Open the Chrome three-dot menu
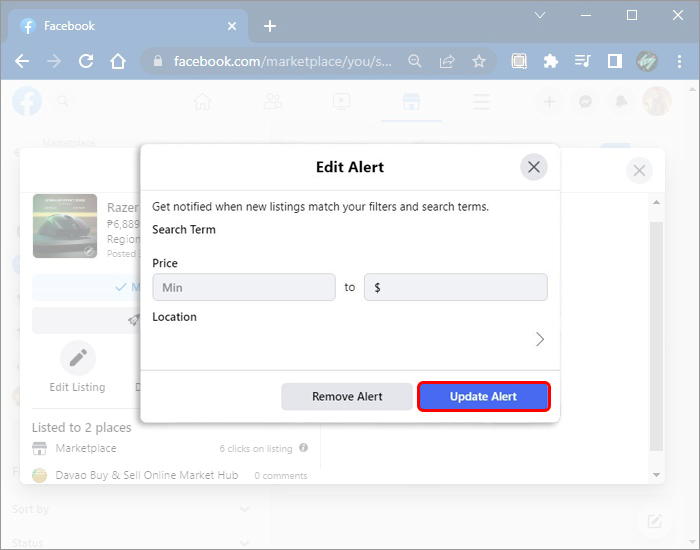The height and width of the screenshot is (550, 700). [679, 61]
